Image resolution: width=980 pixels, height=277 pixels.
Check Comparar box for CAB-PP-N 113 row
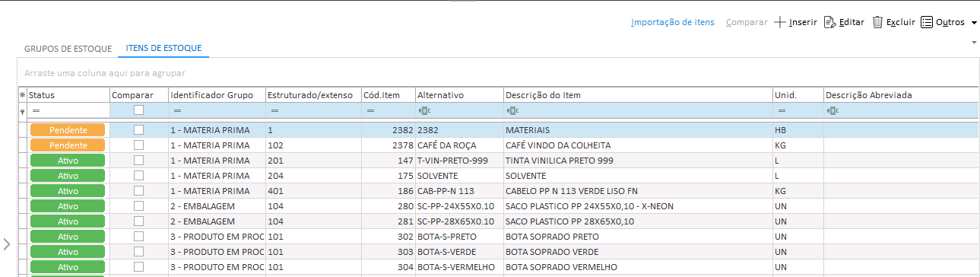tap(138, 191)
